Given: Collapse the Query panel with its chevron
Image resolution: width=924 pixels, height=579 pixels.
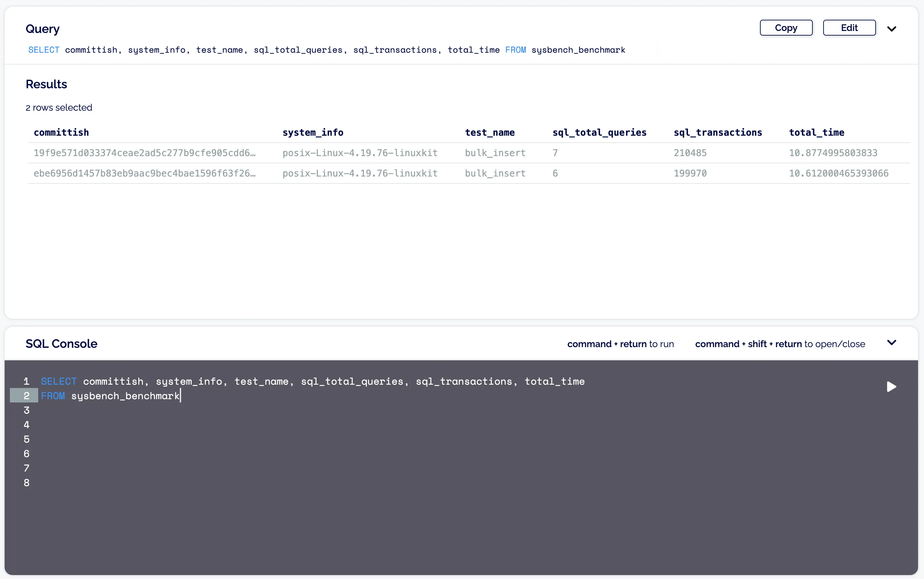Looking at the screenshot, I should pyautogui.click(x=892, y=28).
